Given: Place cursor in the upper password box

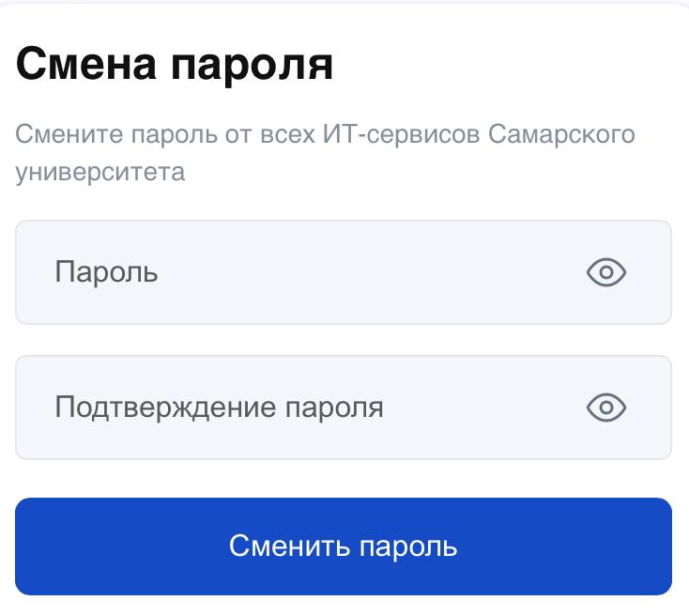Looking at the screenshot, I should click(x=344, y=272).
